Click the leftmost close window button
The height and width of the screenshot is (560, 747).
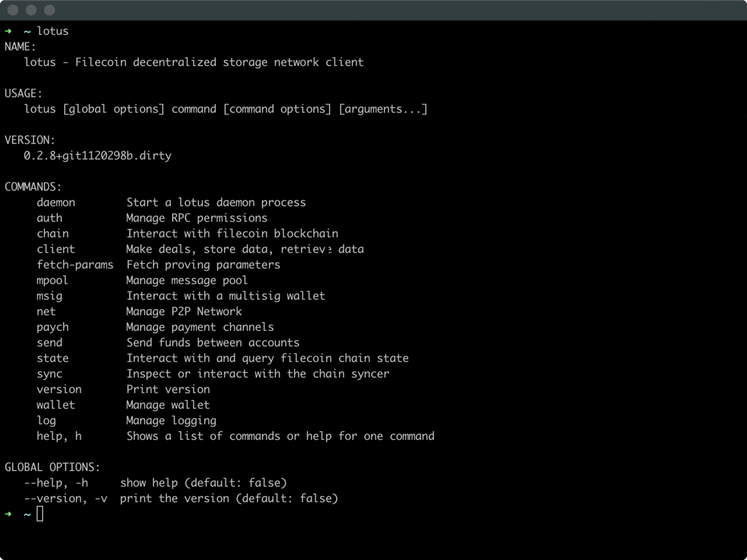click(x=12, y=10)
